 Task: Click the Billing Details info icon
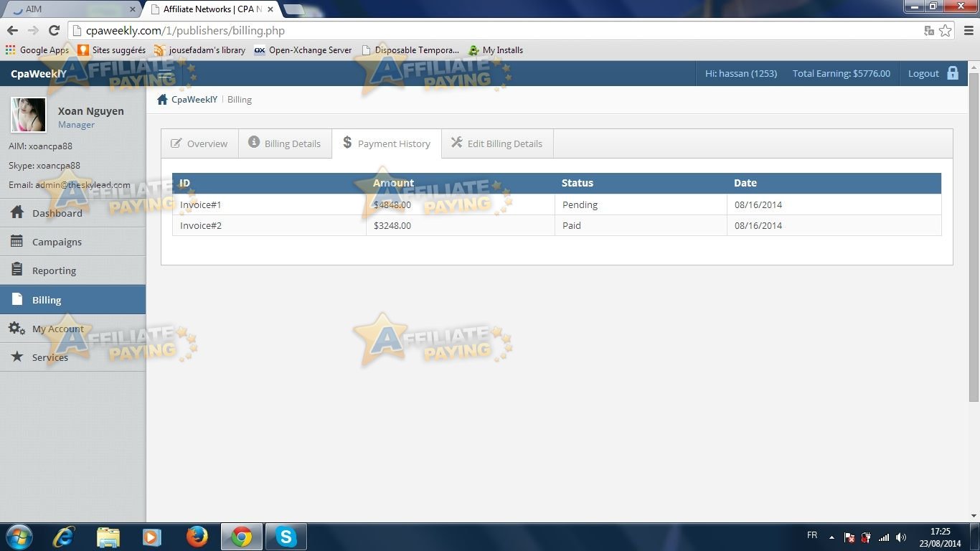pyautogui.click(x=254, y=142)
